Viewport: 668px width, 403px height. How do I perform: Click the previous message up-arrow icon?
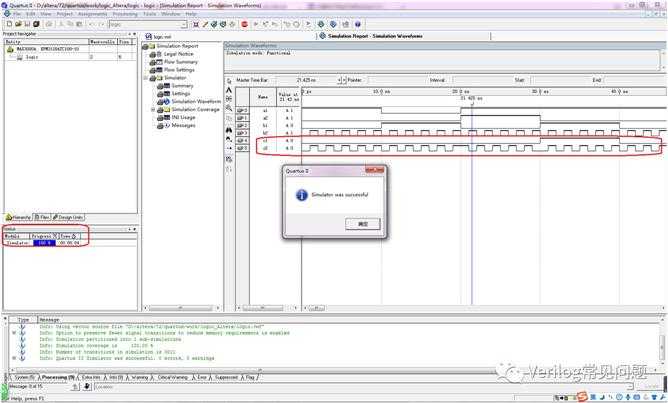pos(75,386)
